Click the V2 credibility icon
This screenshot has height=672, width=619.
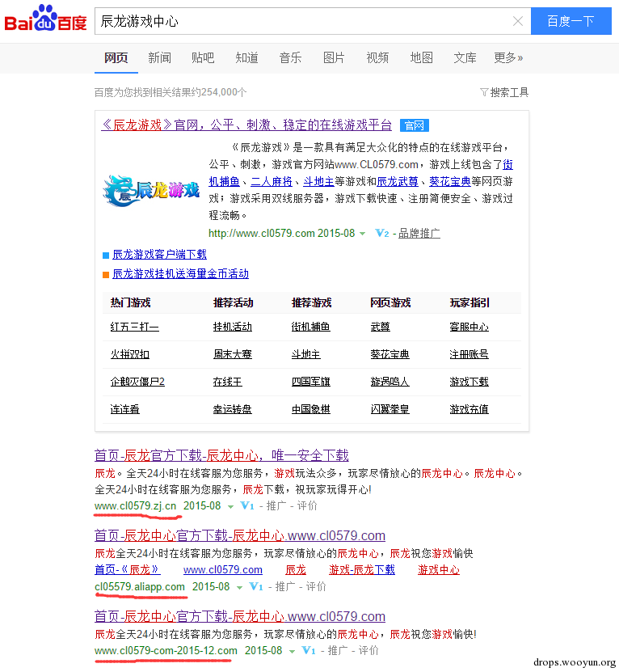[x=381, y=233]
